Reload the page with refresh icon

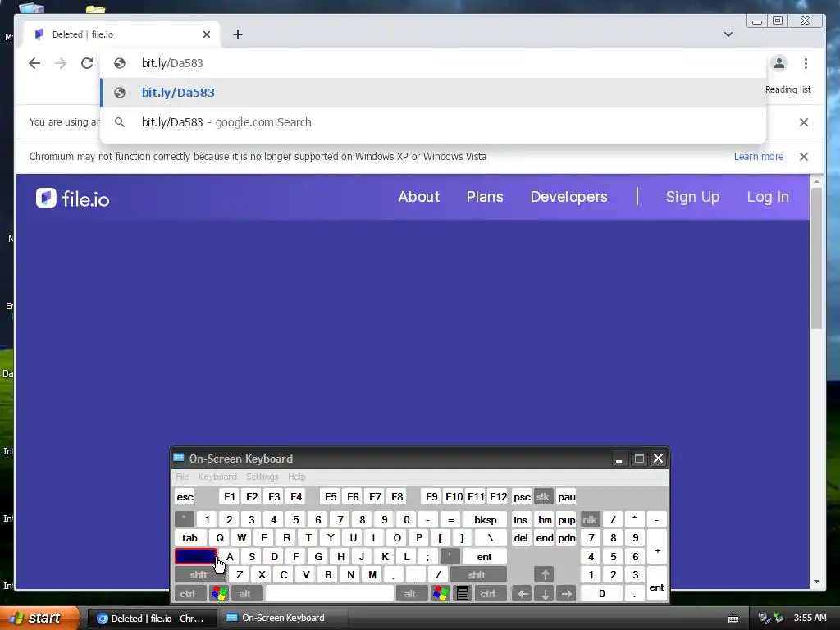click(x=87, y=63)
